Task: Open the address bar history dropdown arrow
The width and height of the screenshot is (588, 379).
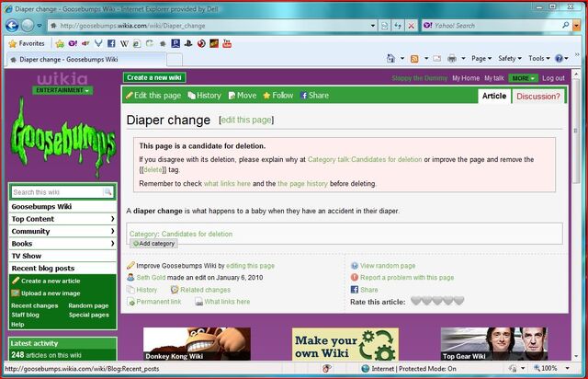Action: coord(373,26)
